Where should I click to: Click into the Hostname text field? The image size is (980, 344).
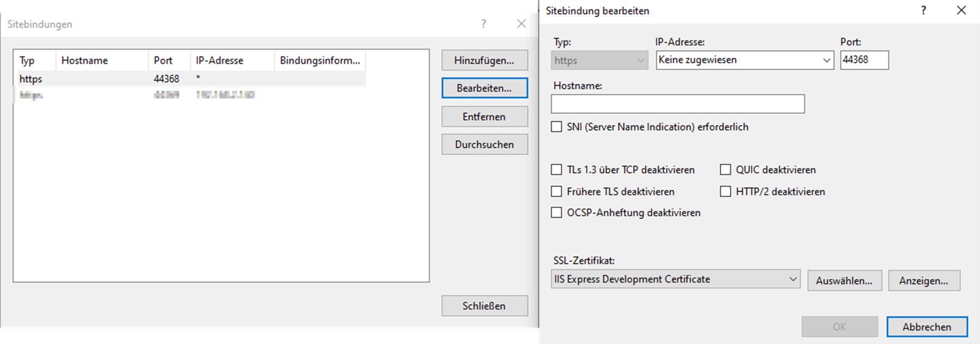pyautogui.click(x=677, y=104)
